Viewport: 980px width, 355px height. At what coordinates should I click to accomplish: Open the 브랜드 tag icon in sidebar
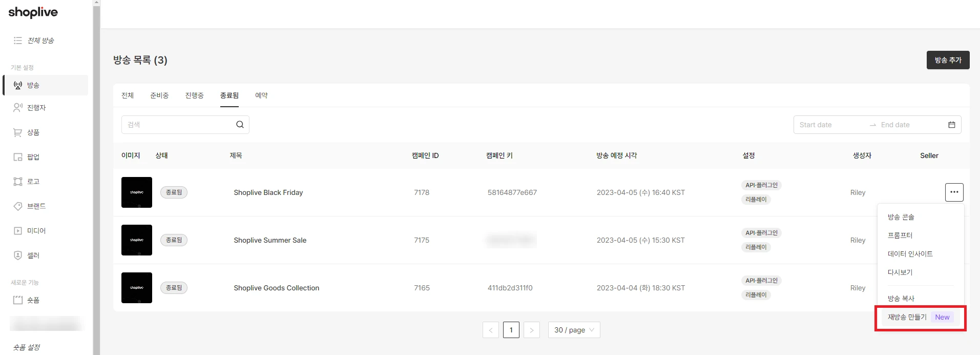pos(18,206)
